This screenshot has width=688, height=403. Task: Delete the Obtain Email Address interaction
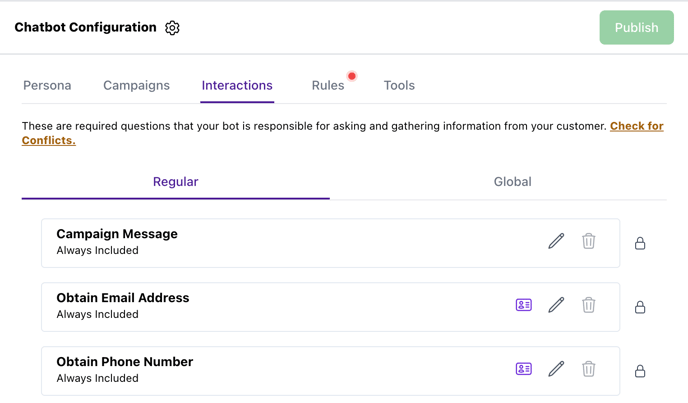tap(589, 305)
